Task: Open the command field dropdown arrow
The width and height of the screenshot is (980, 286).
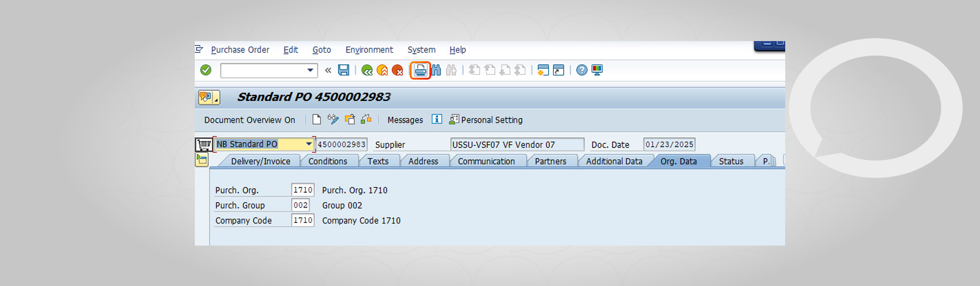Action: [311, 70]
